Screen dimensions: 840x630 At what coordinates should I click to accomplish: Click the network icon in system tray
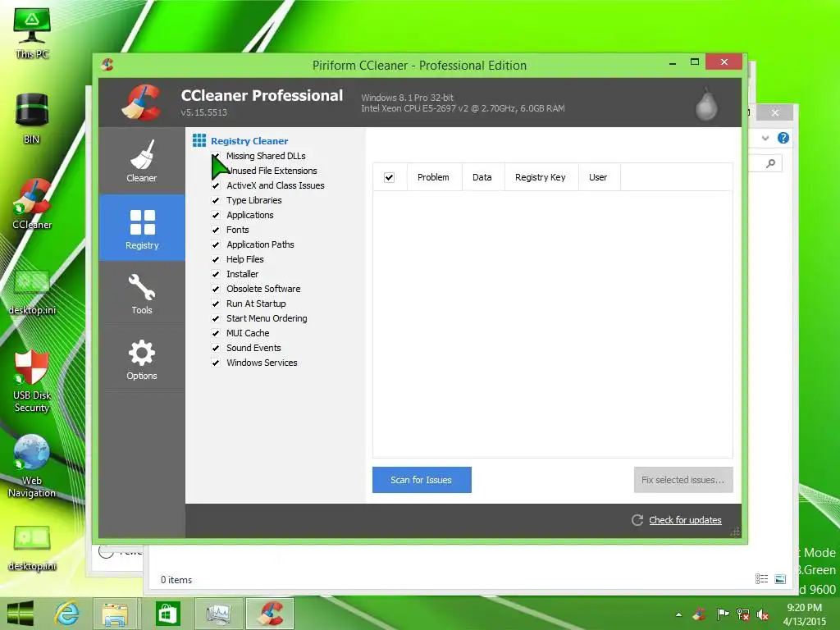point(743,614)
